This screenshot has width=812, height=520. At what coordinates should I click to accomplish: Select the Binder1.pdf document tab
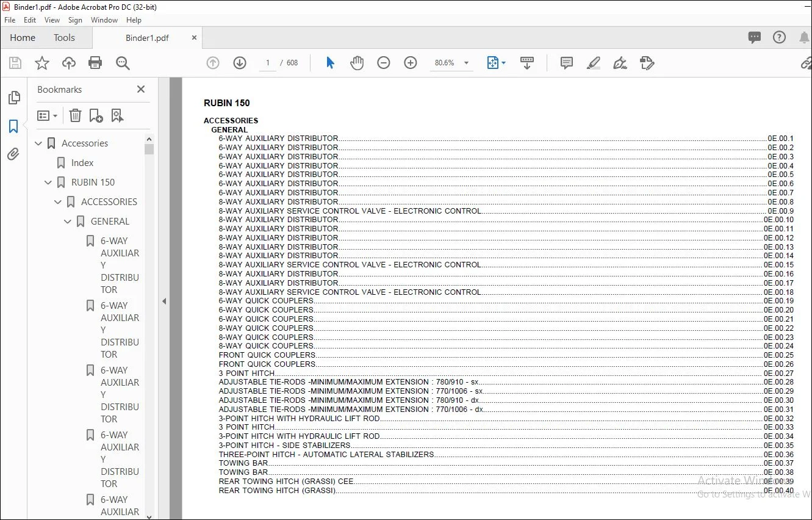(x=147, y=38)
